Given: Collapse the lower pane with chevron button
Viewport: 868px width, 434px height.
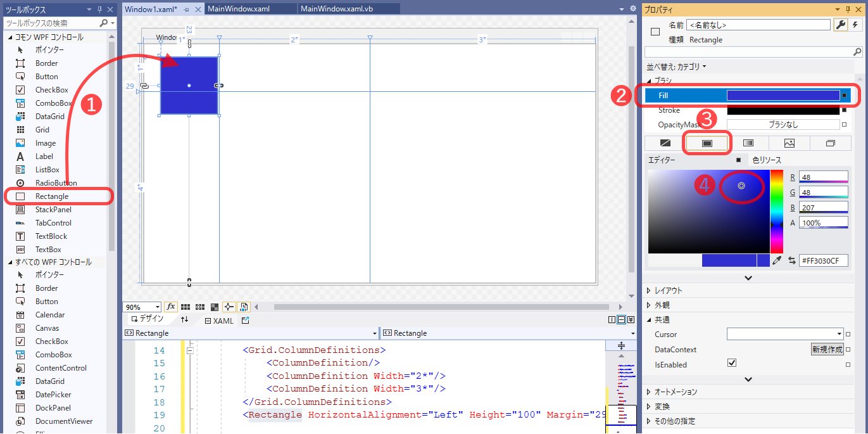Looking at the screenshot, I should [631, 320].
